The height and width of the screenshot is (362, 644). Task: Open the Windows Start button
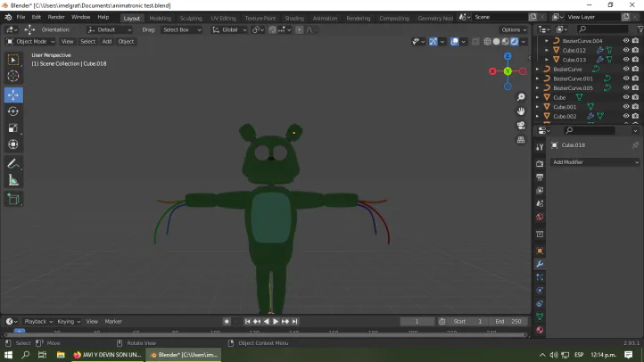pyautogui.click(x=8, y=355)
